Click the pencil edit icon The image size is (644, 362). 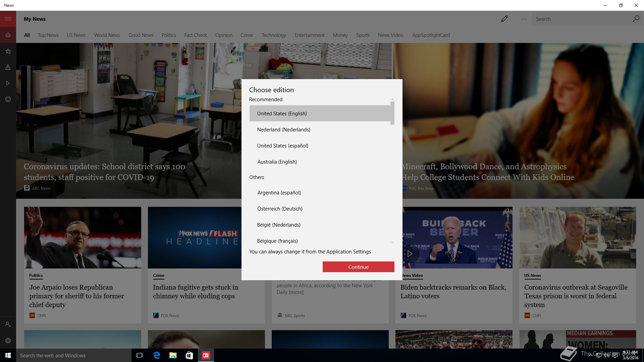504,19
